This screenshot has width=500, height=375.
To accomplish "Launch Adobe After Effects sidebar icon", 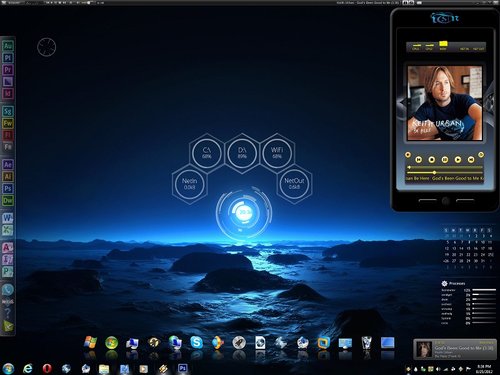I will pyautogui.click(x=8, y=165).
